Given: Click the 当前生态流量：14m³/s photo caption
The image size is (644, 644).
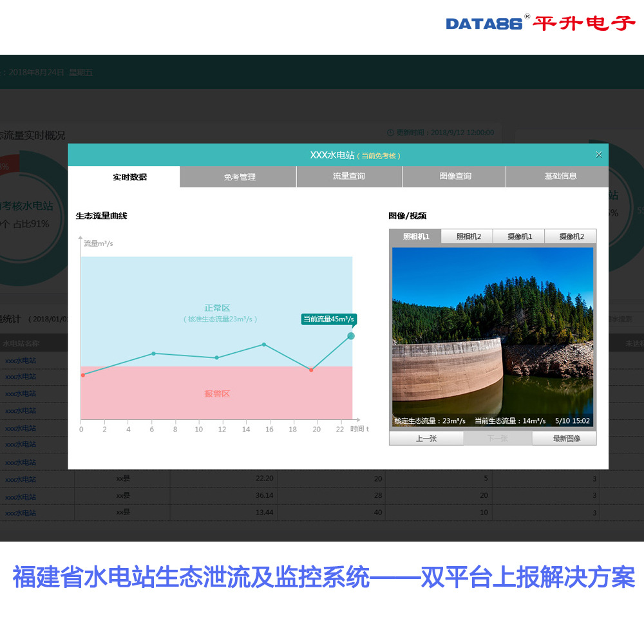Looking at the screenshot, I should [x=510, y=421].
